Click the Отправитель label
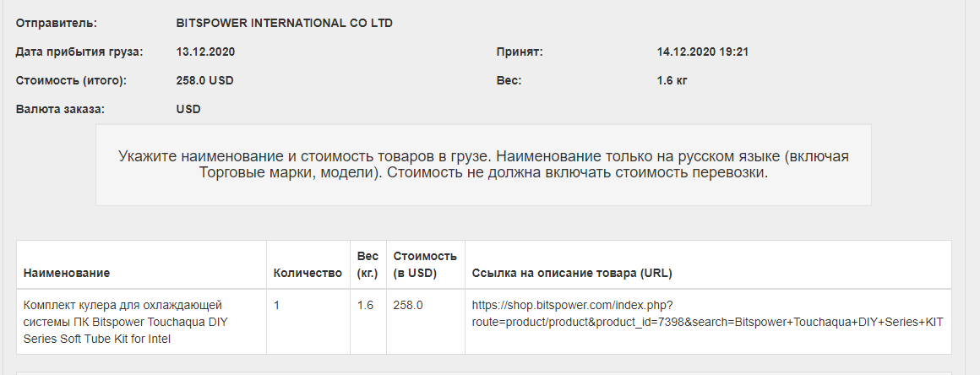This screenshot has width=980, height=375. [x=57, y=23]
